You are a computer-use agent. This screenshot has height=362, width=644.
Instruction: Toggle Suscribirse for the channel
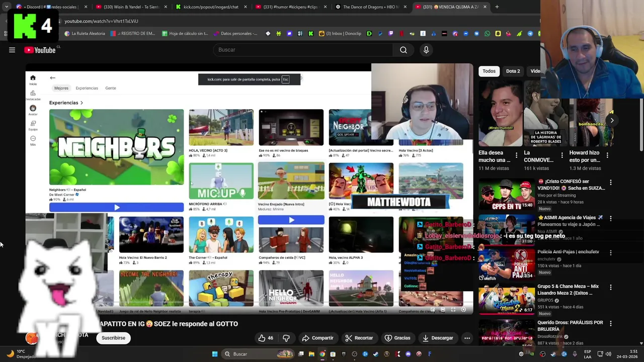113,338
